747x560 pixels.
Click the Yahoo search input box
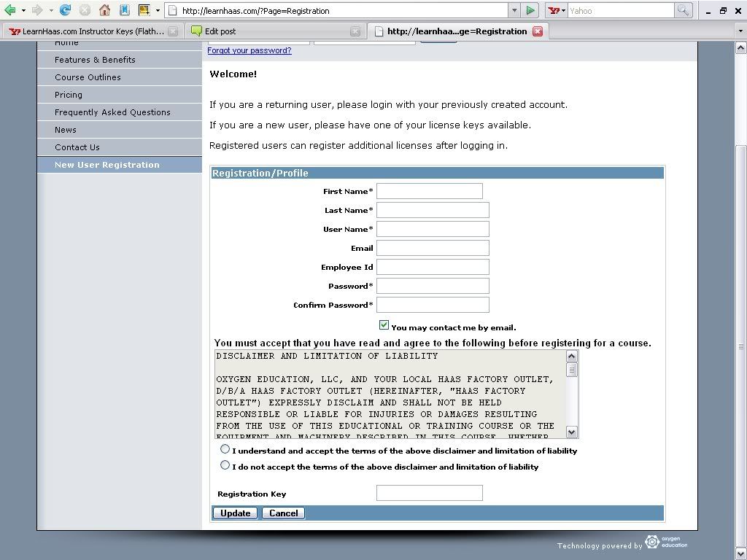(622, 10)
